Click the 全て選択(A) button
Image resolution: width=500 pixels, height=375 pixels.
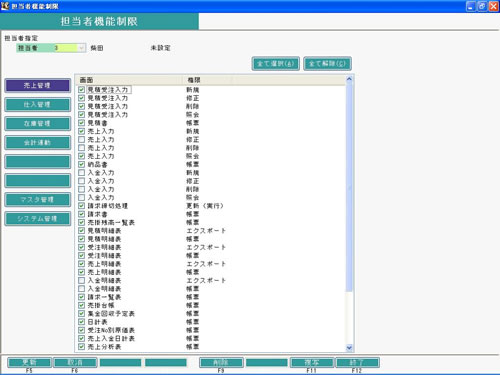275,63
